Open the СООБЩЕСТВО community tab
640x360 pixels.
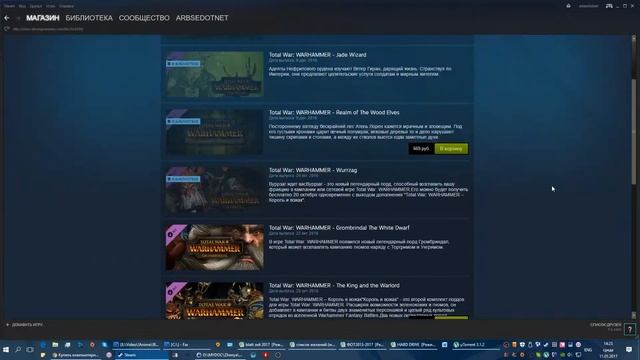point(144,18)
